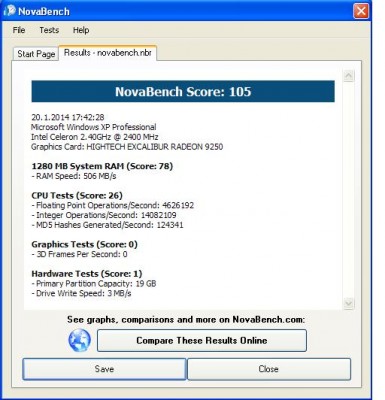Click the NovaBench title bar app icon
Screen dimensions: 385x400
(9, 10)
